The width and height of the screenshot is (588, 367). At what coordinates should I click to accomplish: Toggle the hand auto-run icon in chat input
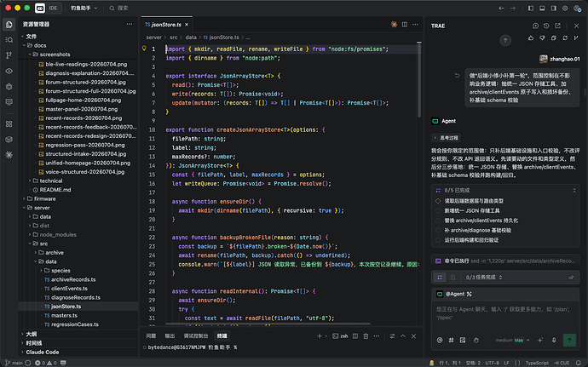tap(476, 340)
